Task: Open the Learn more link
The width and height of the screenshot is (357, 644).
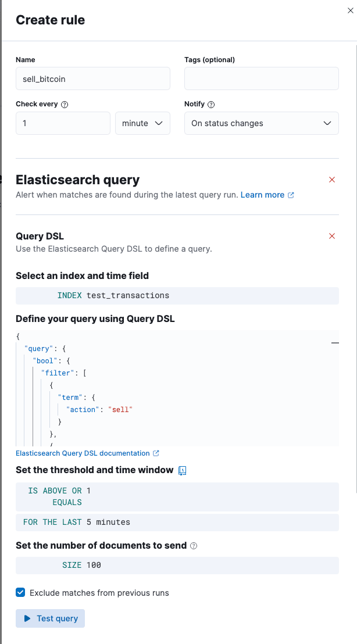Action: point(261,195)
